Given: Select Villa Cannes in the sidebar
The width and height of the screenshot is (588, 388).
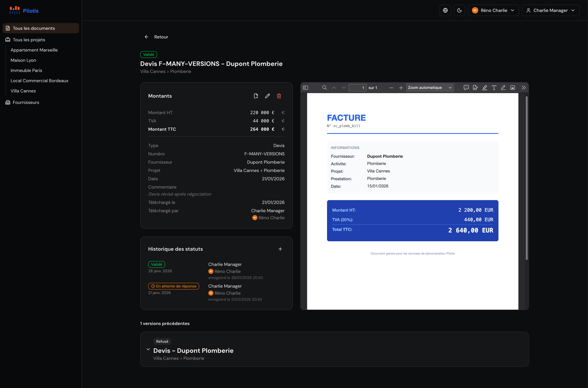Looking at the screenshot, I should pyautogui.click(x=23, y=91).
